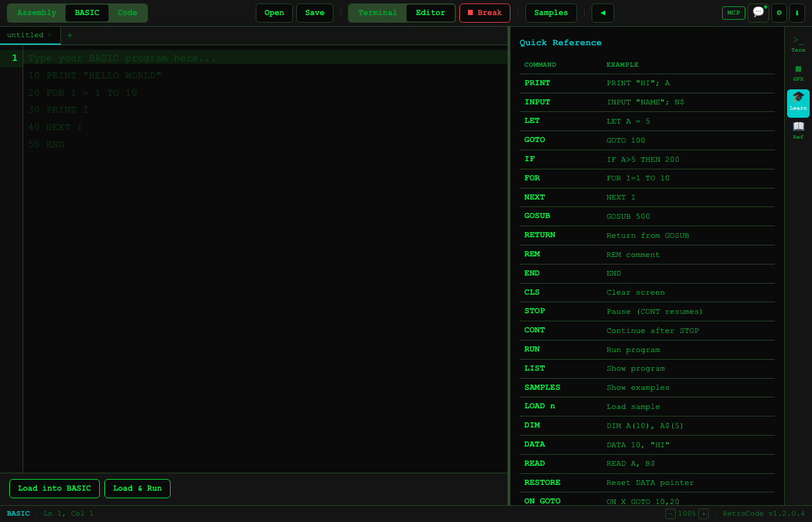Toggle over to Code mode
The image size is (812, 522).
[127, 12]
